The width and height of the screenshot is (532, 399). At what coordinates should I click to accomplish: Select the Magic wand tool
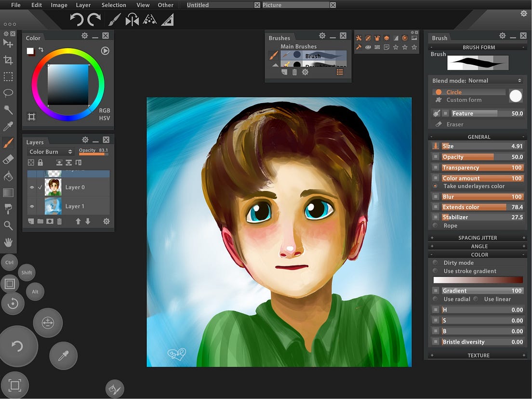tap(8, 109)
